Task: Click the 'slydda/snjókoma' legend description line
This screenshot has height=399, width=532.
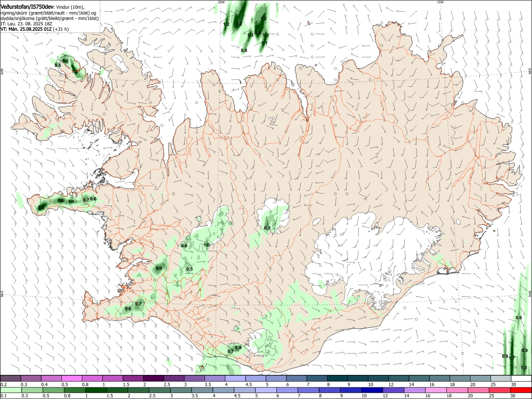Action: click(x=49, y=18)
